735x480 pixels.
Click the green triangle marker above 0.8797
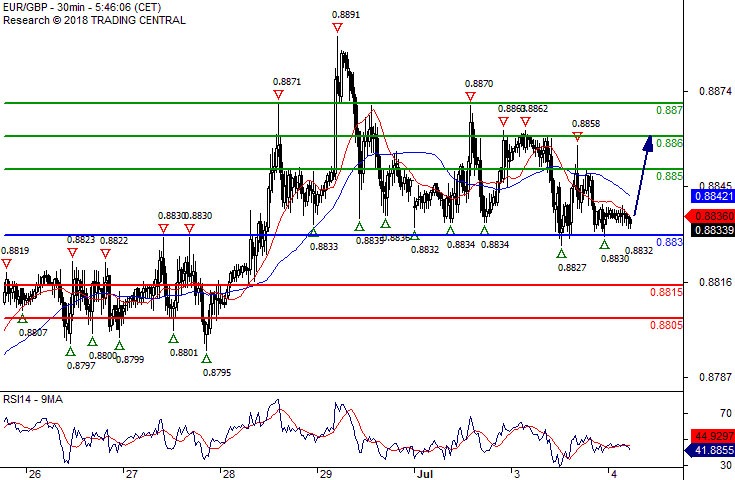coord(70,352)
